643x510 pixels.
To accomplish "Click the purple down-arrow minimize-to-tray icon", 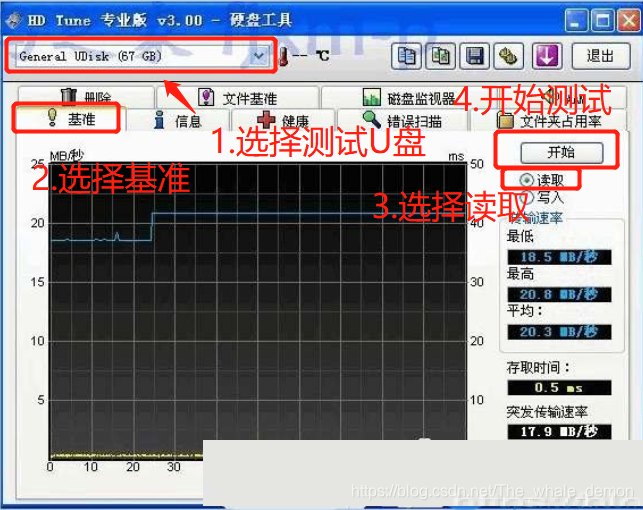I will point(547,56).
